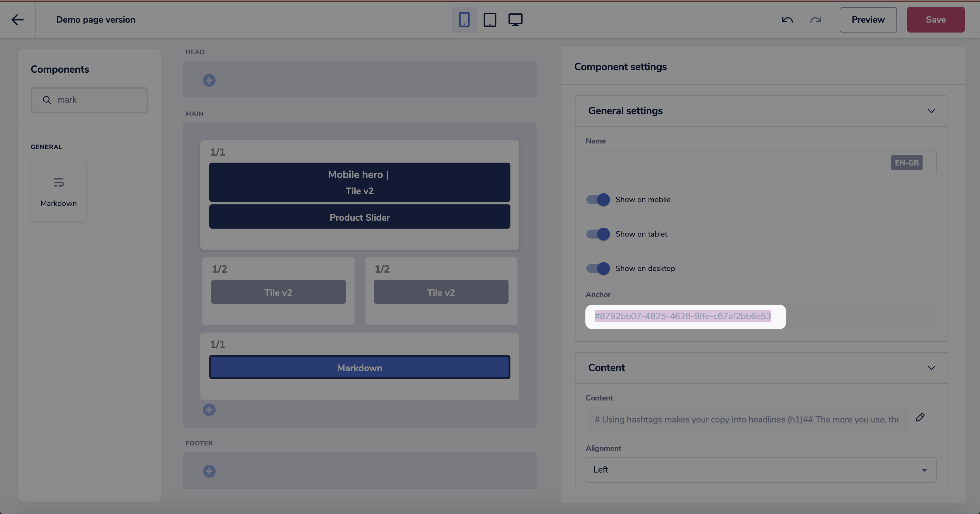Toggle Show on mobile switch
The image size is (980, 514).
click(598, 200)
